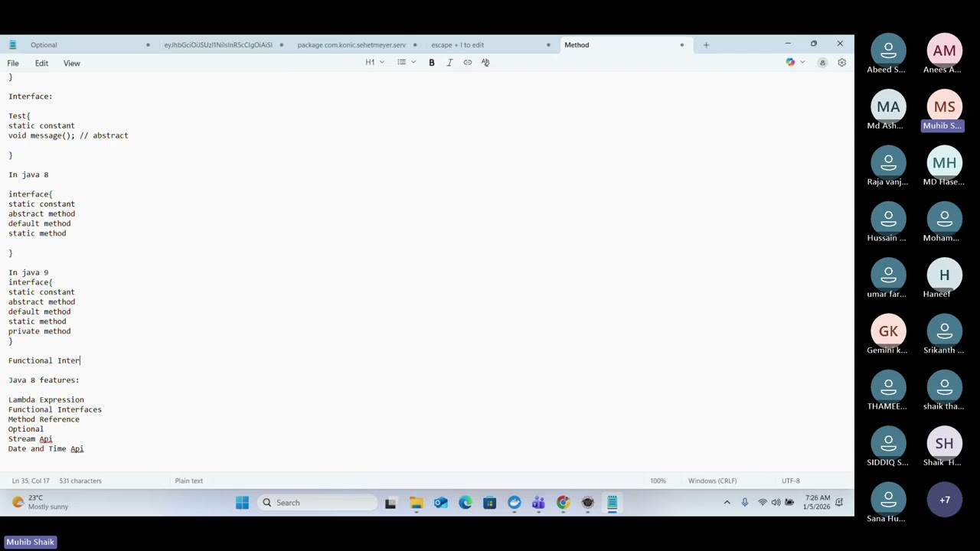This screenshot has width=980, height=551.
Task: Open the list style dropdown
Action: click(407, 63)
